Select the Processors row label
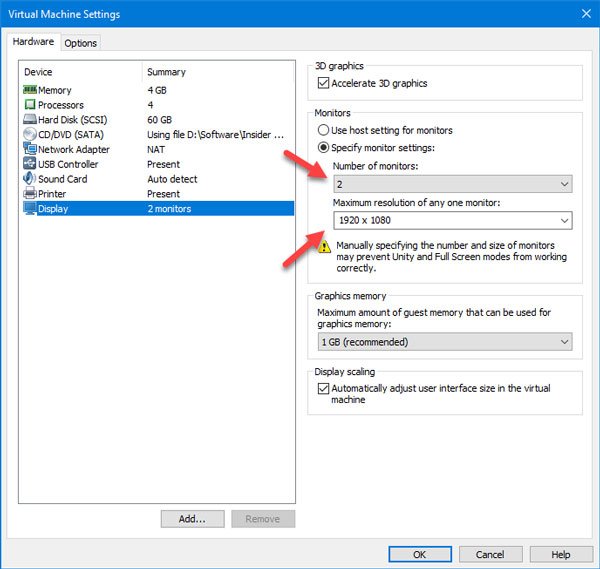 61,105
